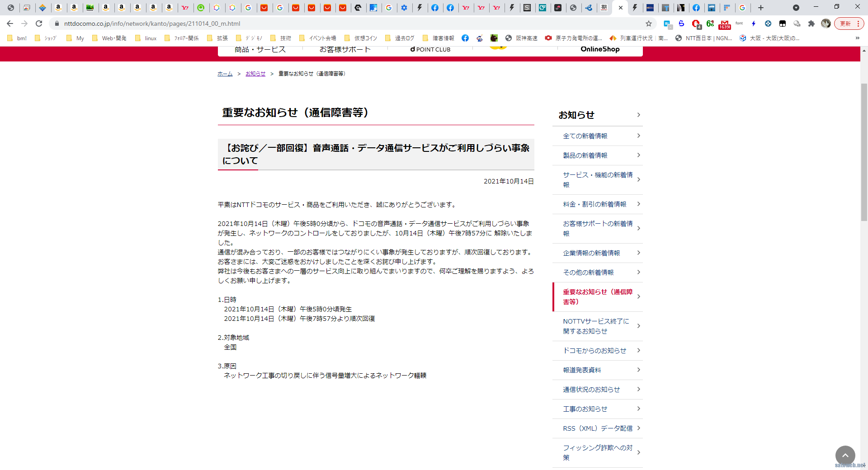This screenshot has height=470, width=868.
Task: Open the brown bear bookmark icon
Action: pos(494,38)
